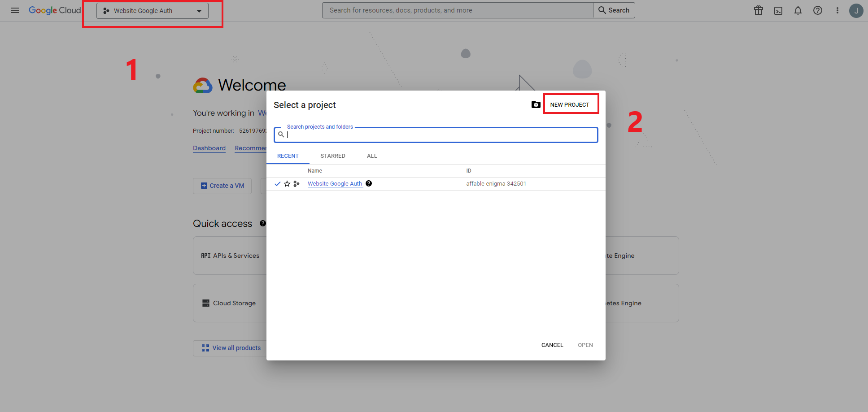The width and height of the screenshot is (868, 412).
Task: Open the J account avatar
Action: coord(856,10)
